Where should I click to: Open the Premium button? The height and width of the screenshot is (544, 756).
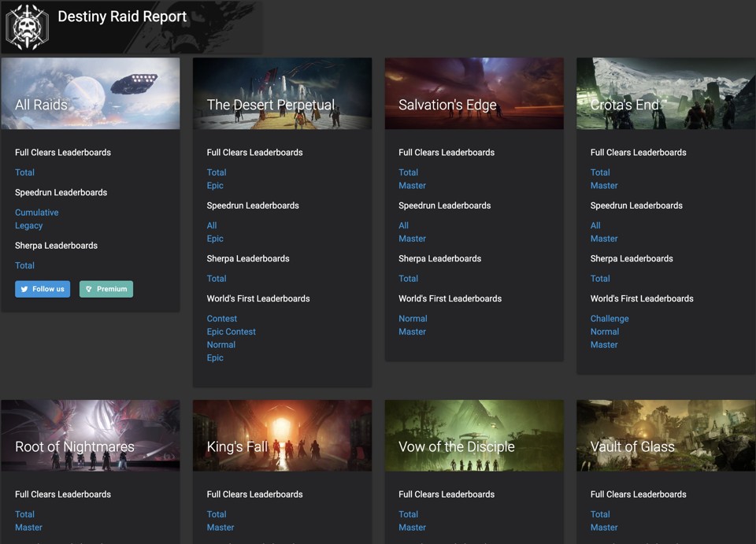pyautogui.click(x=106, y=289)
